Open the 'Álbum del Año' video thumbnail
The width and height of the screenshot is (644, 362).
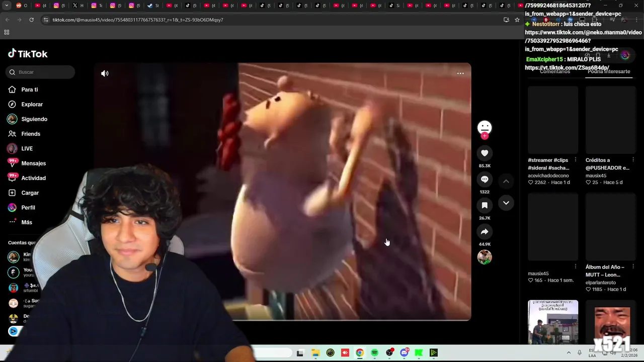611,227
